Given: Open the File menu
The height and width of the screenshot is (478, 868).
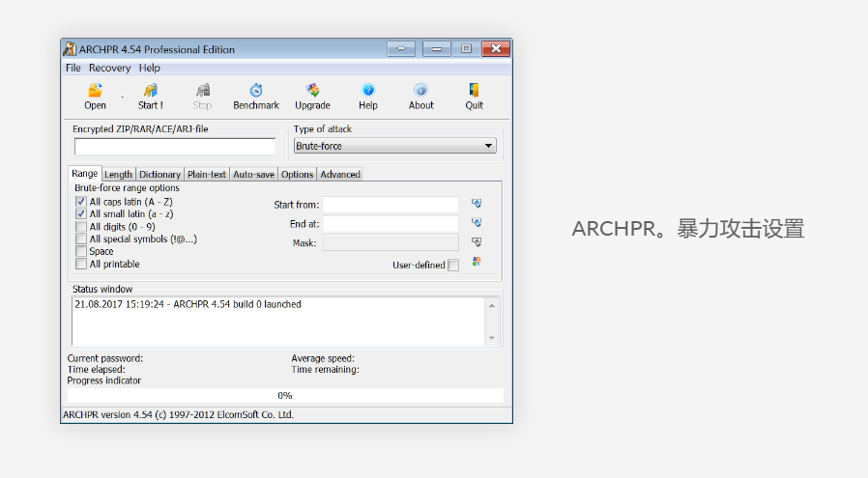Looking at the screenshot, I should (73, 68).
